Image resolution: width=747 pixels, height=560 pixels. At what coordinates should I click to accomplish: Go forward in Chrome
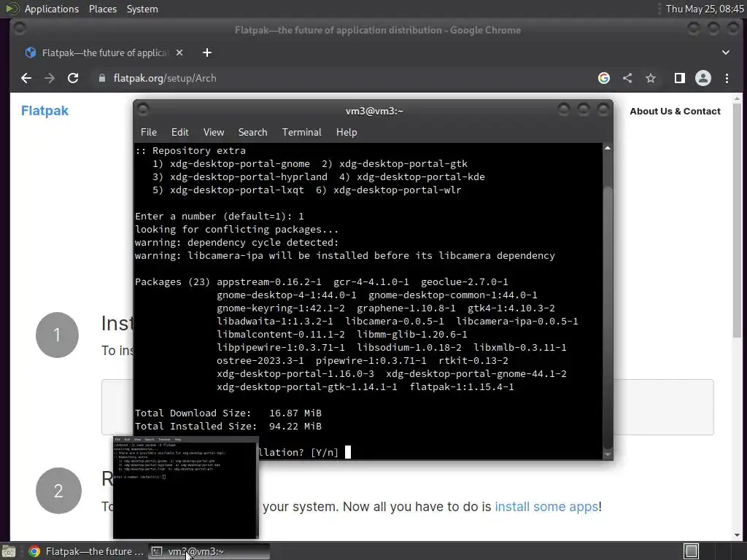pos(50,78)
